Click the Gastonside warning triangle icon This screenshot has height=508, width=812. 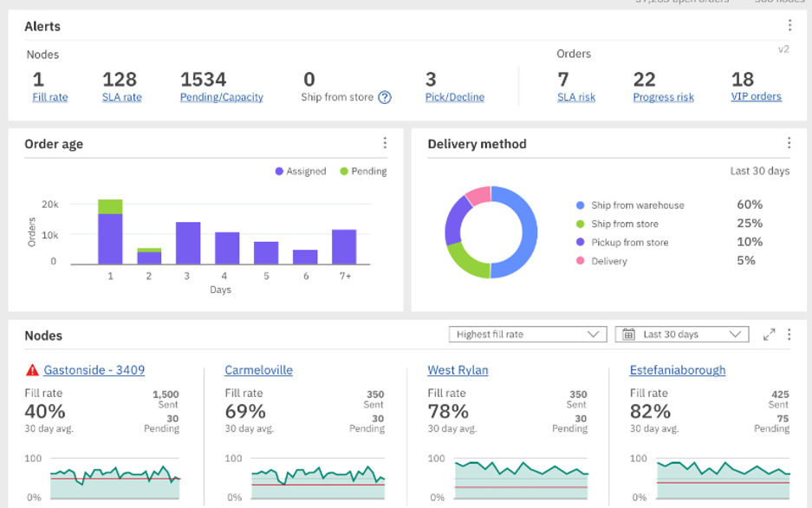32,370
